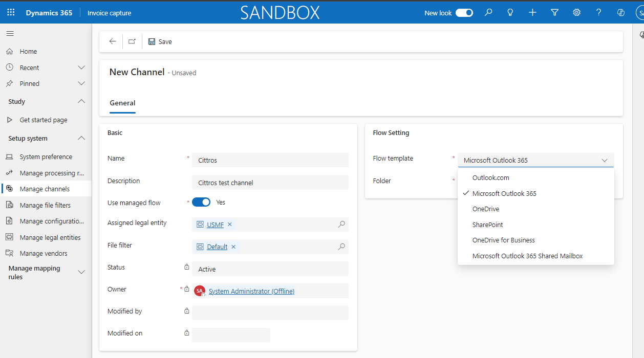Expand the Pinned section
Image resolution: width=644 pixels, height=358 pixels.
coord(81,83)
